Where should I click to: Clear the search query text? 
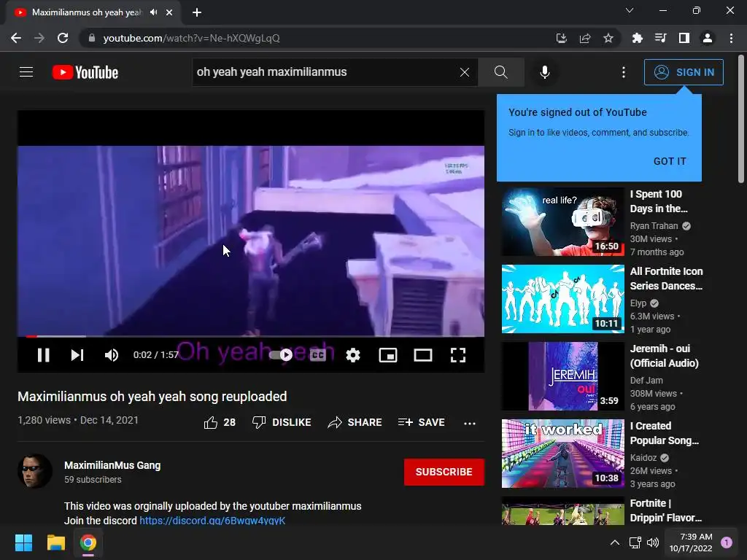pyautogui.click(x=465, y=72)
